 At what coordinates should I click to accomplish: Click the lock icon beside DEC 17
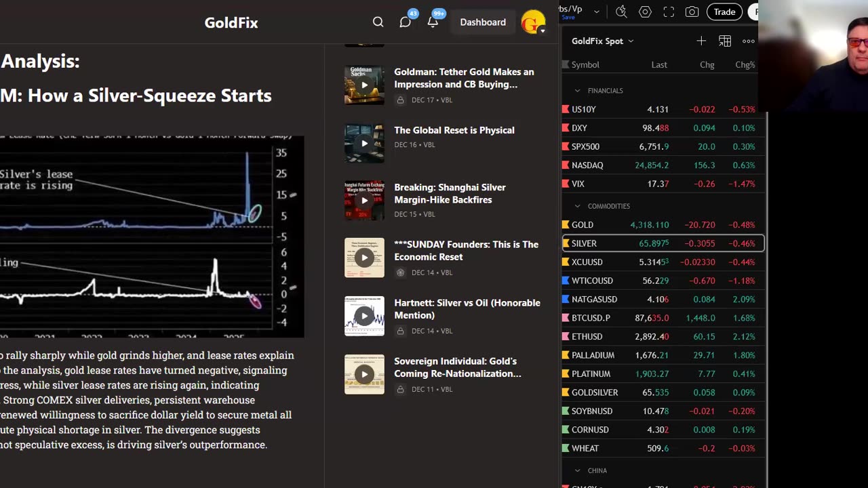400,100
